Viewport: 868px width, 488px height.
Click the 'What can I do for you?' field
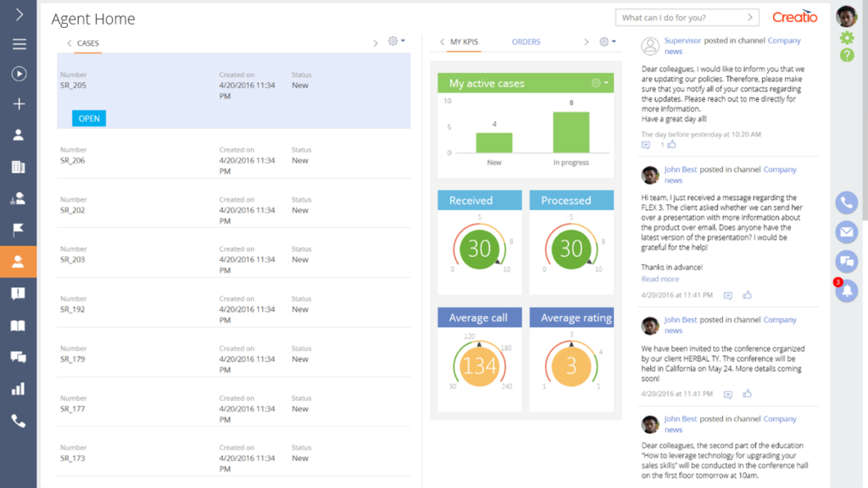(682, 17)
